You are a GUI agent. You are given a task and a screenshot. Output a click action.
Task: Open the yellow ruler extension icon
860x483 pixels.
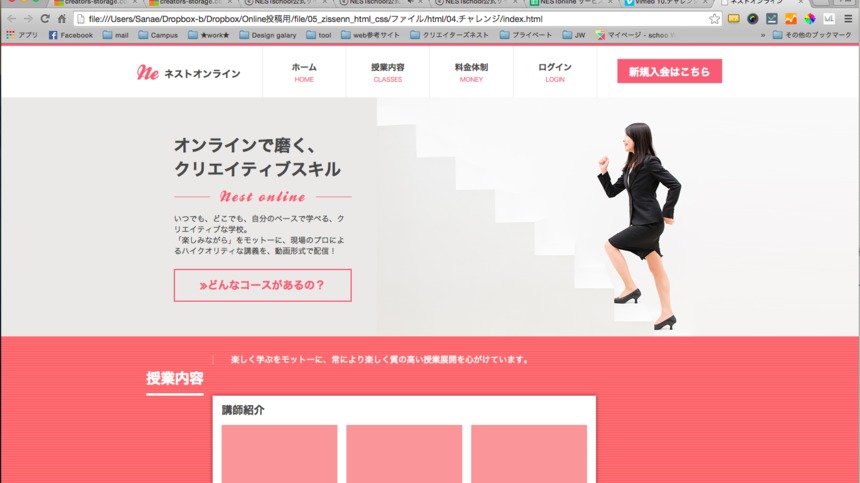(733, 19)
